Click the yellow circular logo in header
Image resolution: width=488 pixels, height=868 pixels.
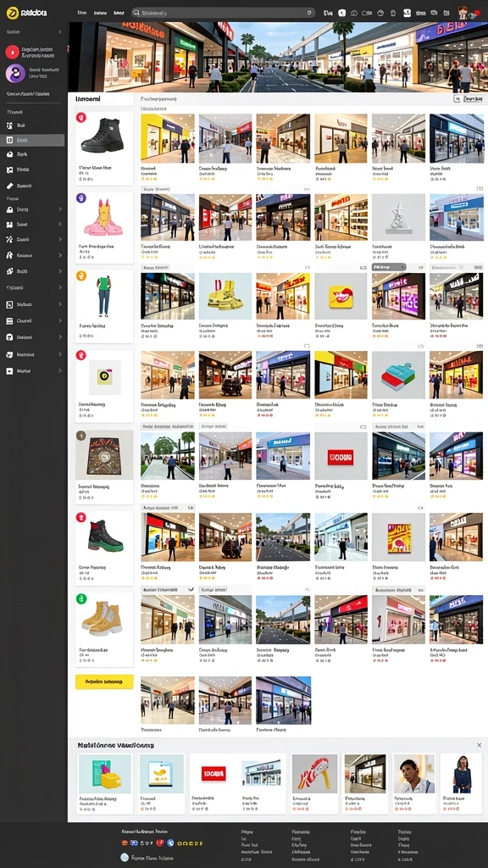12,12
